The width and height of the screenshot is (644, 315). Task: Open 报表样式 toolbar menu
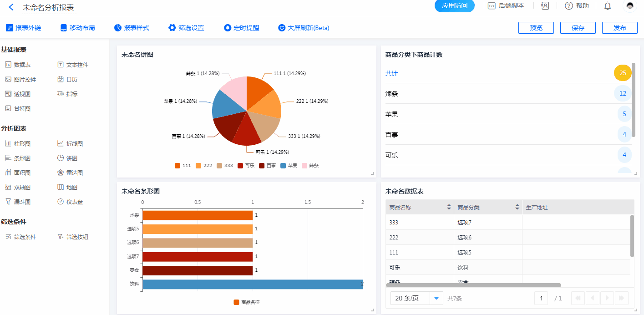132,28
